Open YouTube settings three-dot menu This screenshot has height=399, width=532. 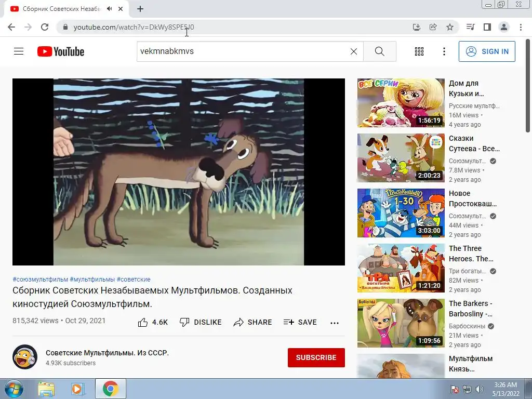coord(444,51)
